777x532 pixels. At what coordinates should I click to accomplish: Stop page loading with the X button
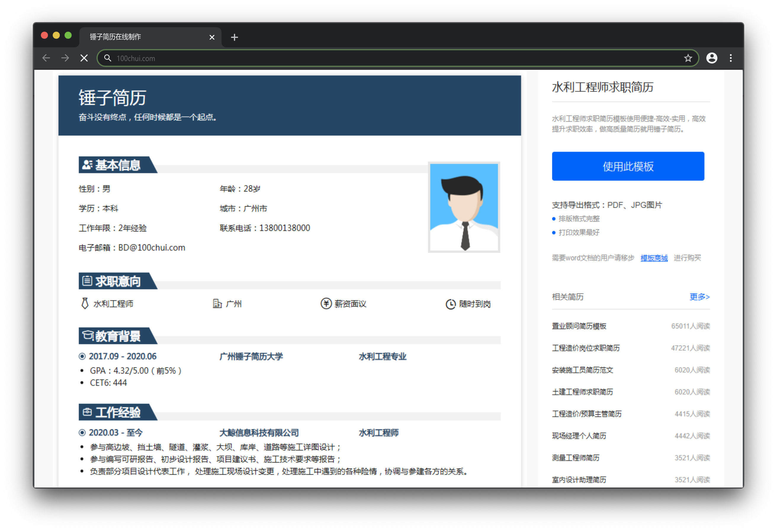click(84, 58)
